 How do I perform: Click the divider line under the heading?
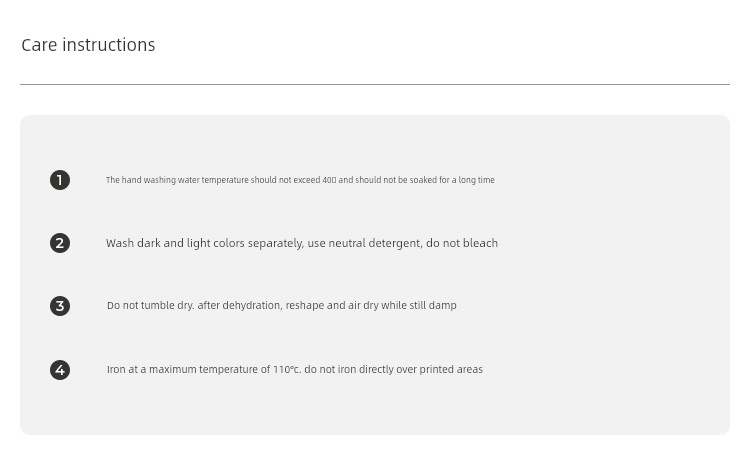click(x=375, y=85)
